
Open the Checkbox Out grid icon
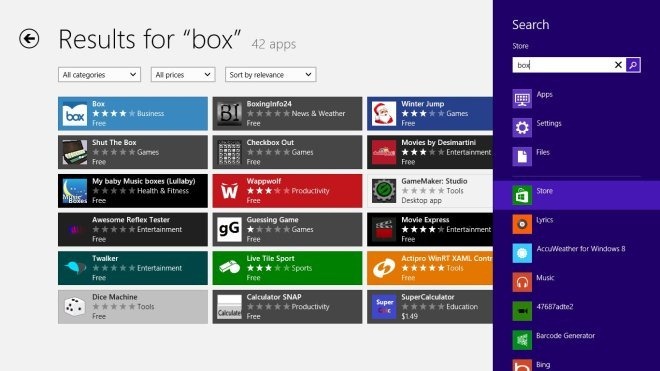tap(229, 152)
